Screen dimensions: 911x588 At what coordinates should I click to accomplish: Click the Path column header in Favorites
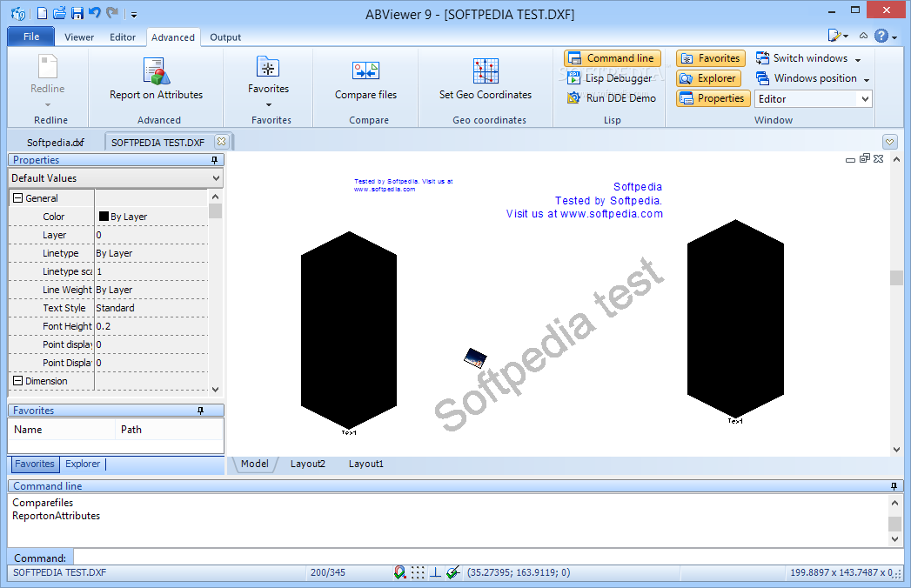[x=170, y=430]
